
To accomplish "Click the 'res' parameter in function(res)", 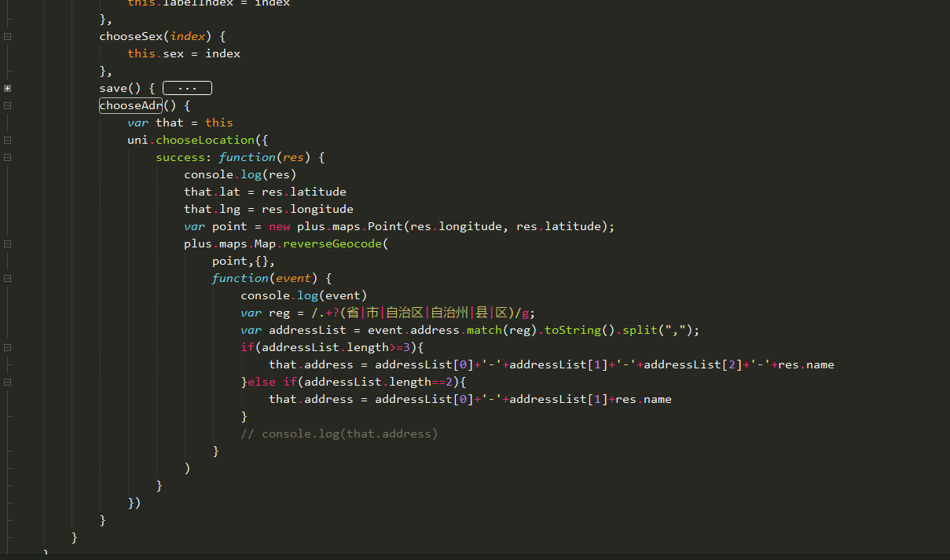I will tap(293, 157).
